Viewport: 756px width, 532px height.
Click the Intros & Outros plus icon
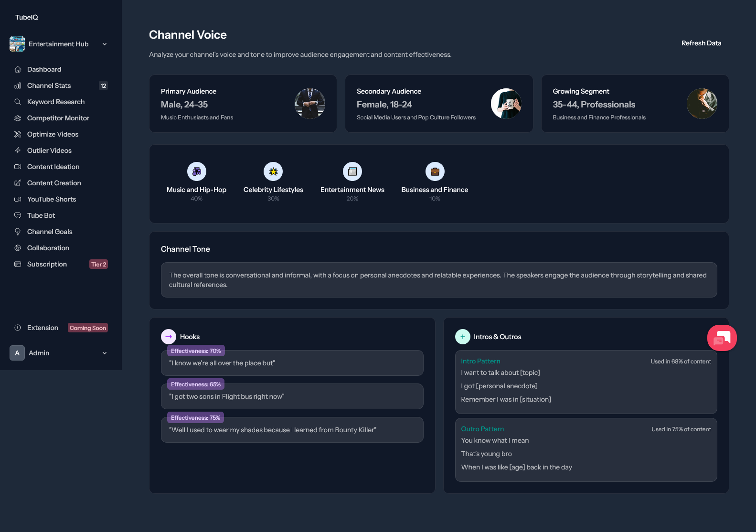click(463, 337)
